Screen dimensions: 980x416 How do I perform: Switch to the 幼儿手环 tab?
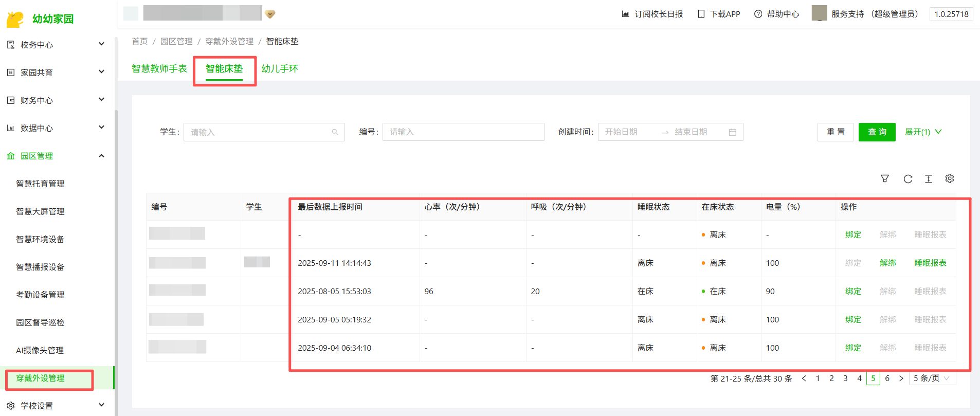(x=279, y=68)
